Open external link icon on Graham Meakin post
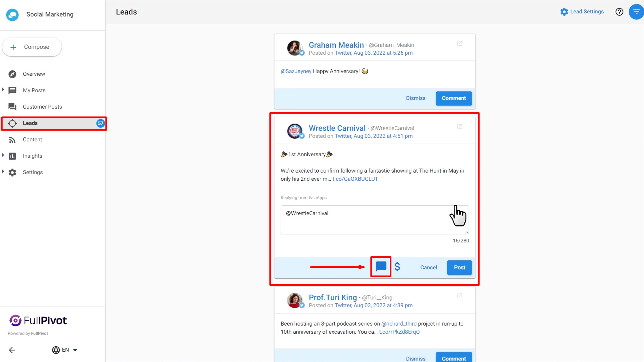This screenshot has width=644, height=362. 459,43
